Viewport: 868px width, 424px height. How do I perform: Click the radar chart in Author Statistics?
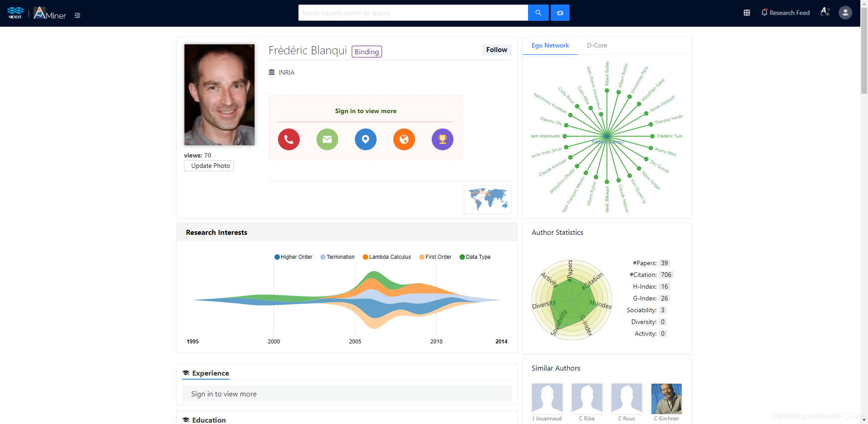(x=572, y=300)
